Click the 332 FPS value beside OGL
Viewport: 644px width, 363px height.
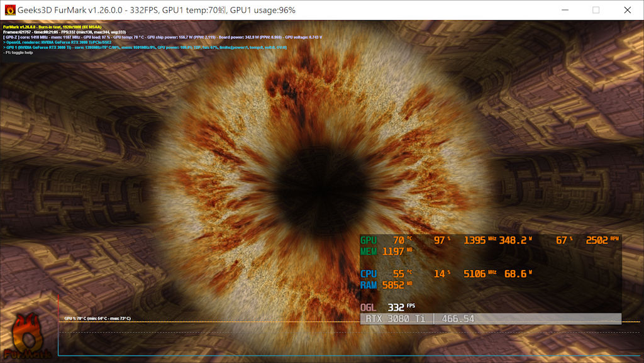pos(401,307)
